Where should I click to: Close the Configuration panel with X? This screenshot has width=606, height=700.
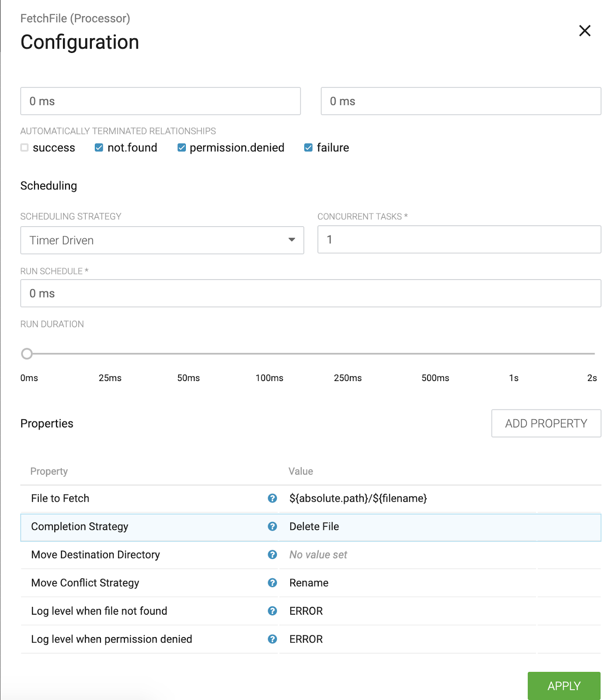(585, 31)
